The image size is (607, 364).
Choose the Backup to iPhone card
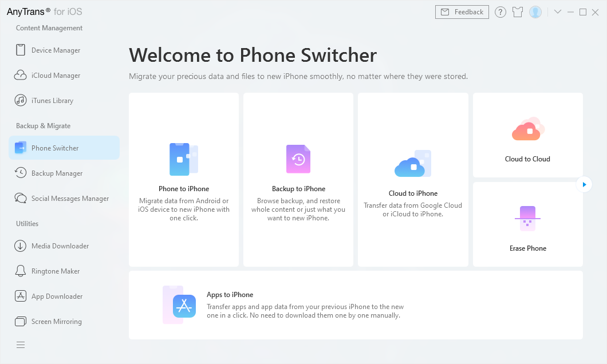coord(298,180)
